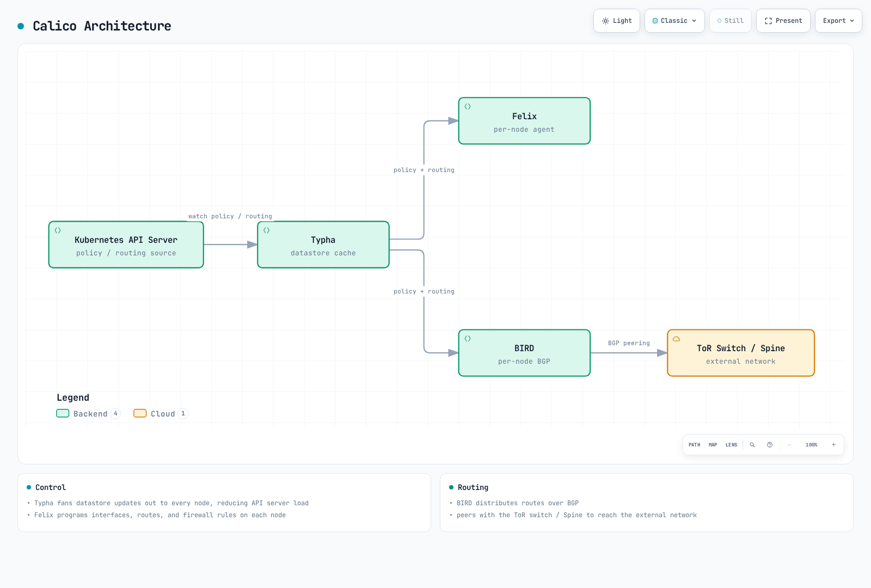Open the help question mark icon
Screen dimensions: 871x588
pyautogui.click(x=770, y=445)
